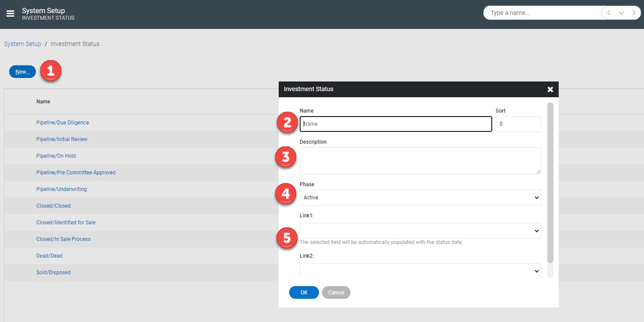Click the Dead/Dead status entry
Viewport: 644px width, 322px height.
click(49, 255)
